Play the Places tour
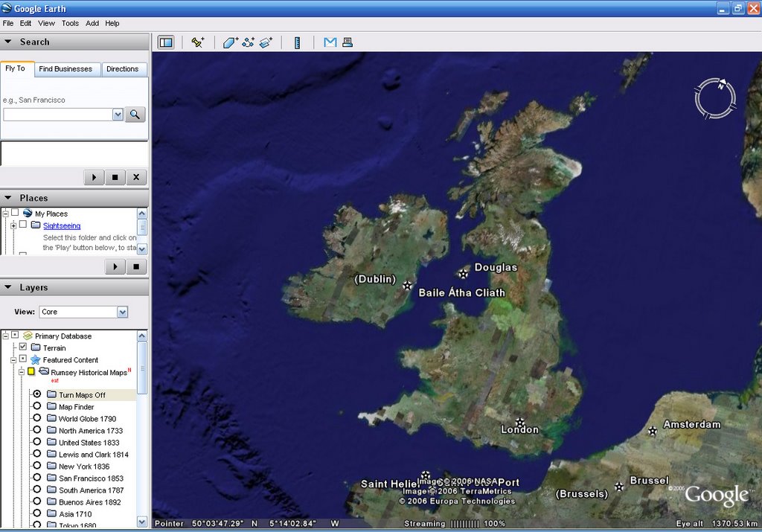 (x=115, y=266)
